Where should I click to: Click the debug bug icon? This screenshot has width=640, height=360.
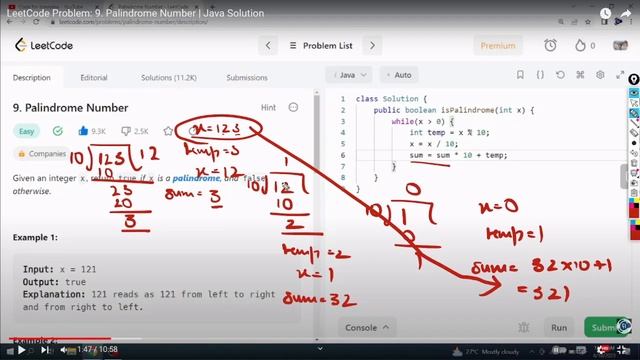[x=524, y=327]
